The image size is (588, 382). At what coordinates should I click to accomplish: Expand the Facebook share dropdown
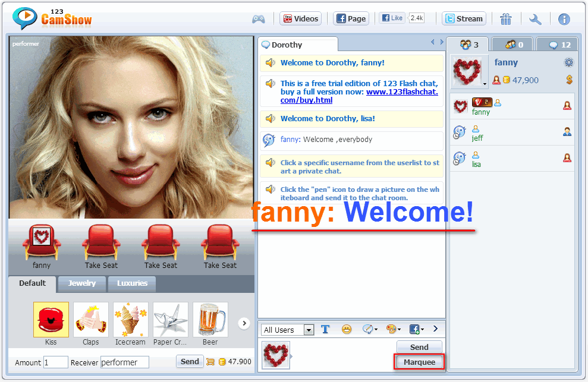click(416, 329)
